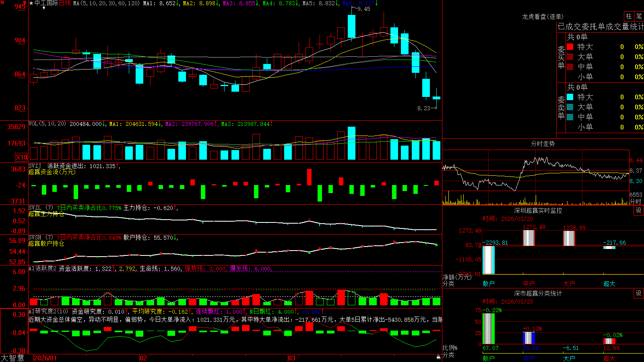Click the 中户 1272.48 bar in 实时监控
This screenshot has width=644, height=362.
(x=529, y=238)
